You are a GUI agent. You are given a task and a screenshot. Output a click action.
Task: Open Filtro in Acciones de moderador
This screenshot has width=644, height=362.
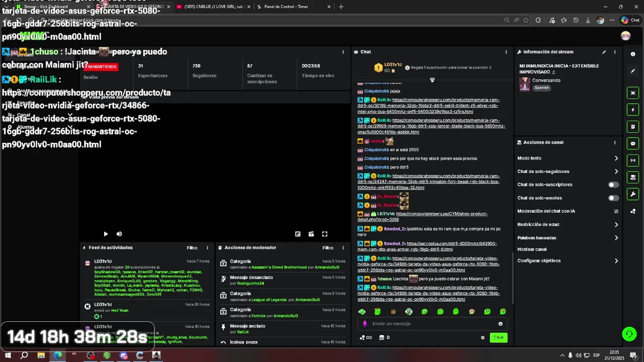point(328,248)
